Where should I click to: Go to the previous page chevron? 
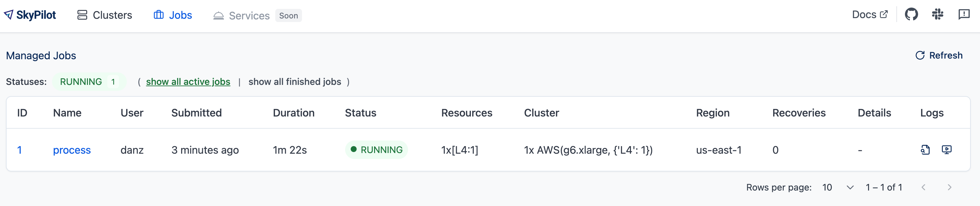[x=923, y=187]
